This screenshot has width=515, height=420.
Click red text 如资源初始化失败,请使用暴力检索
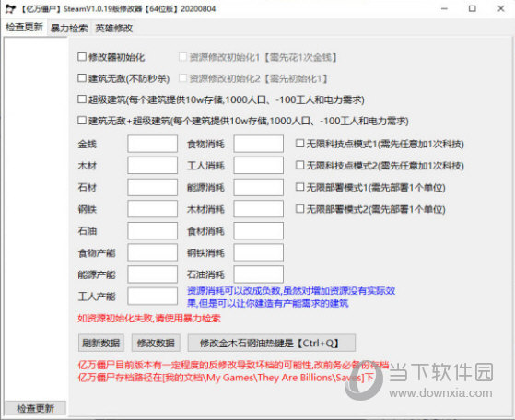pos(149,318)
